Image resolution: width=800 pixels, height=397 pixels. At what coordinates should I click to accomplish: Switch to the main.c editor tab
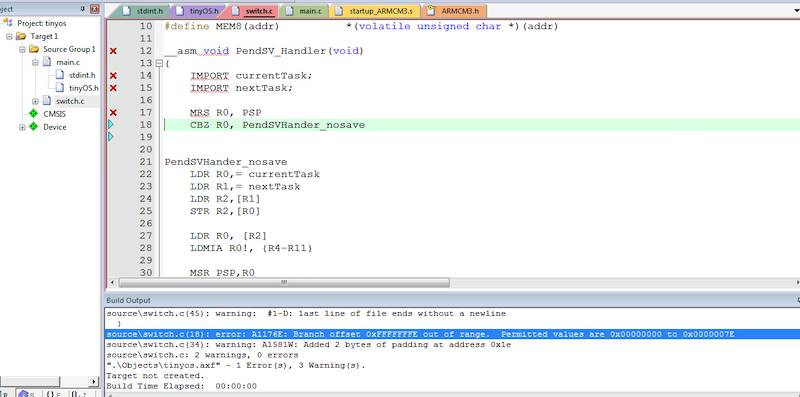(x=305, y=11)
